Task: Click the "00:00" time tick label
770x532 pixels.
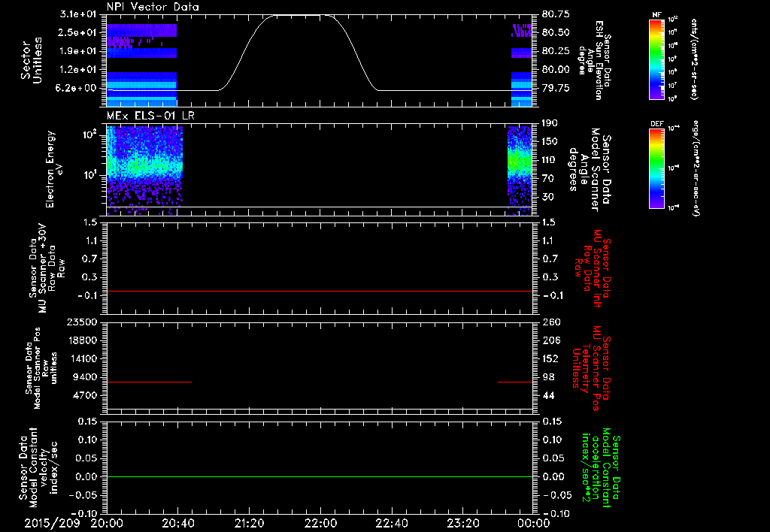Action: click(534, 524)
